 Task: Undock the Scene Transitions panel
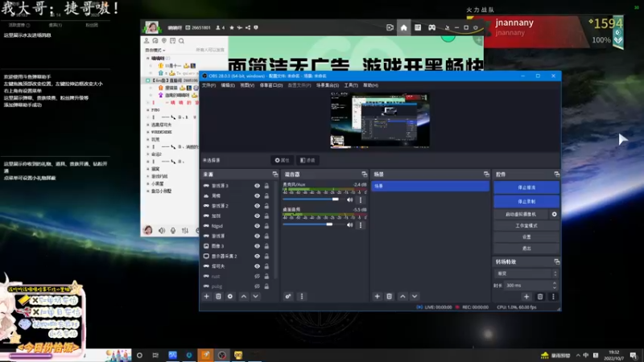point(556,261)
